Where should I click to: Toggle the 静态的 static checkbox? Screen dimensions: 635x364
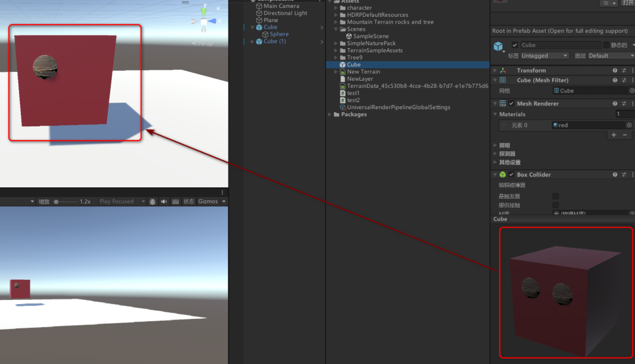pyautogui.click(x=606, y=45)
